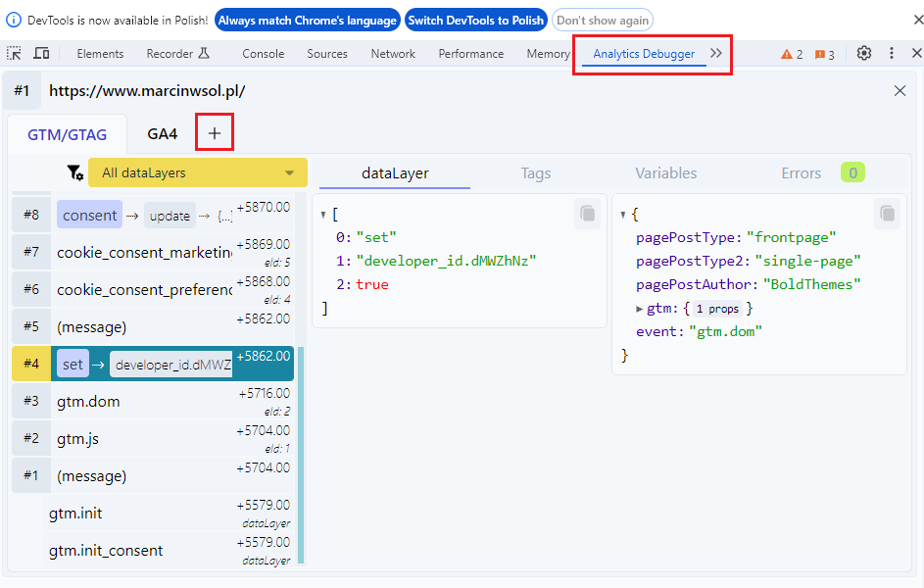Click the update chip in event #8
This screenshot has height=588, width=924.
(x=170, y=217)
